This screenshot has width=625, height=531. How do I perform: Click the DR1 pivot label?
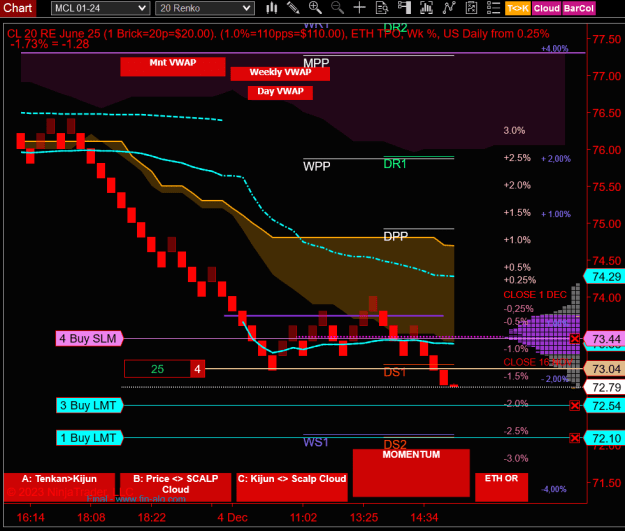pyautogui.click(x=395, y=164)
